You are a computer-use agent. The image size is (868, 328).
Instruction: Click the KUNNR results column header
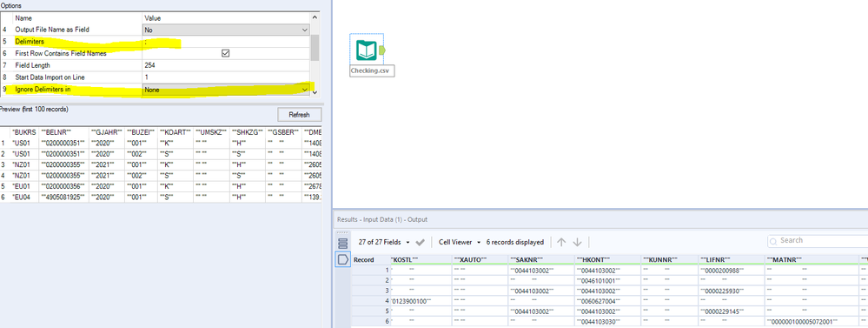click(x=670, y=259)
